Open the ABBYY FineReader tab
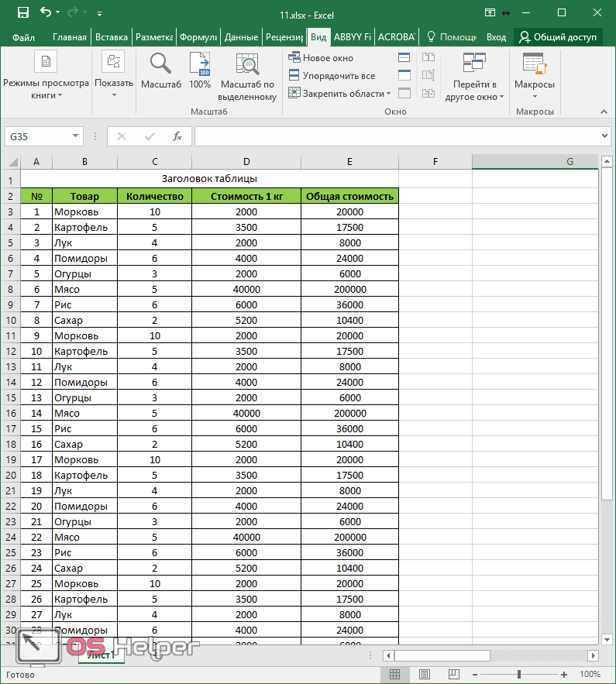 click(x=353, y=37)
